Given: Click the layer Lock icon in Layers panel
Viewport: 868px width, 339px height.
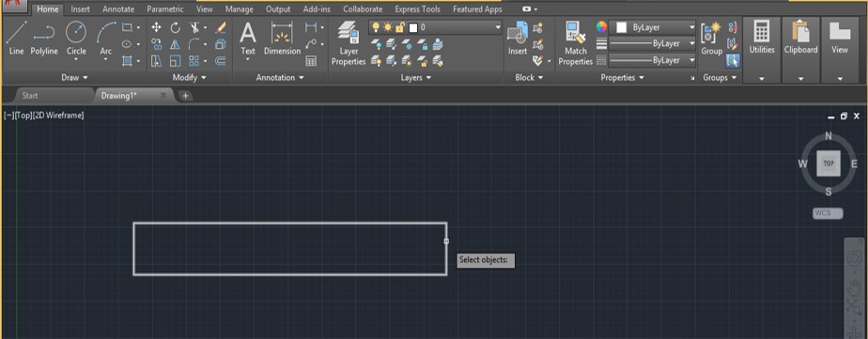Looking at the screenshot, I should tap(422, 44).
